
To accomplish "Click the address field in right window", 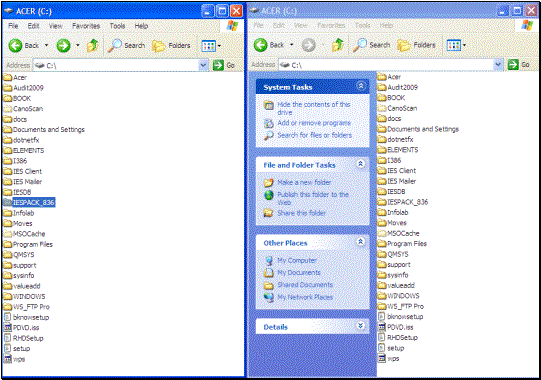I will point(391,64).
